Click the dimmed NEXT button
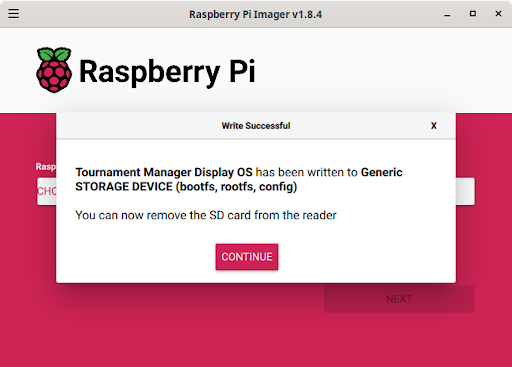The width and height of the screenshot is (512, 367). (x=399, y=299)
